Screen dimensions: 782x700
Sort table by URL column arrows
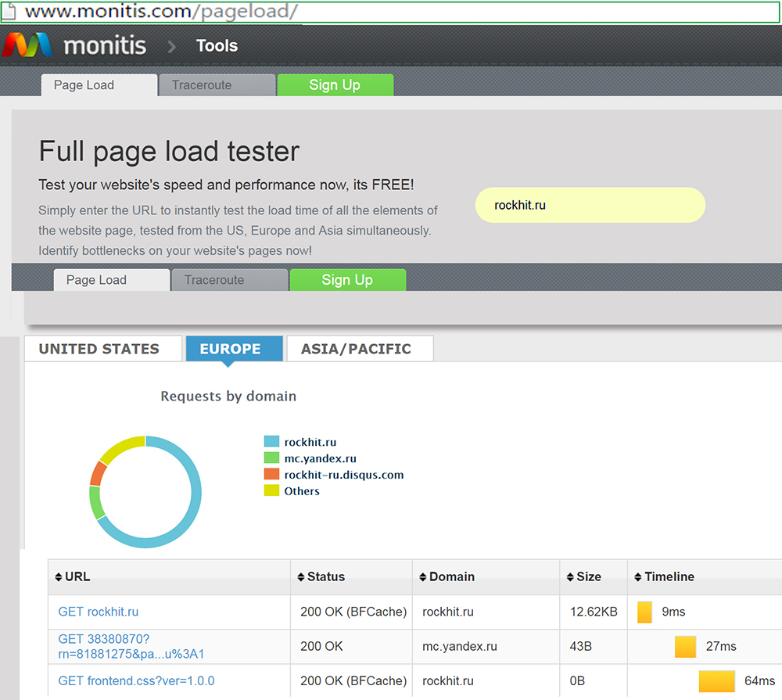pos(59,577)
